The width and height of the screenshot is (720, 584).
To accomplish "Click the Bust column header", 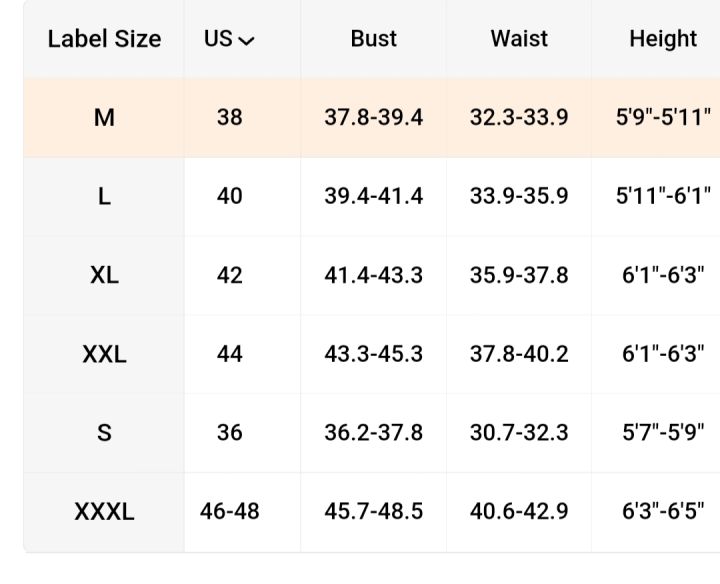I will click(x=373, y=39).
